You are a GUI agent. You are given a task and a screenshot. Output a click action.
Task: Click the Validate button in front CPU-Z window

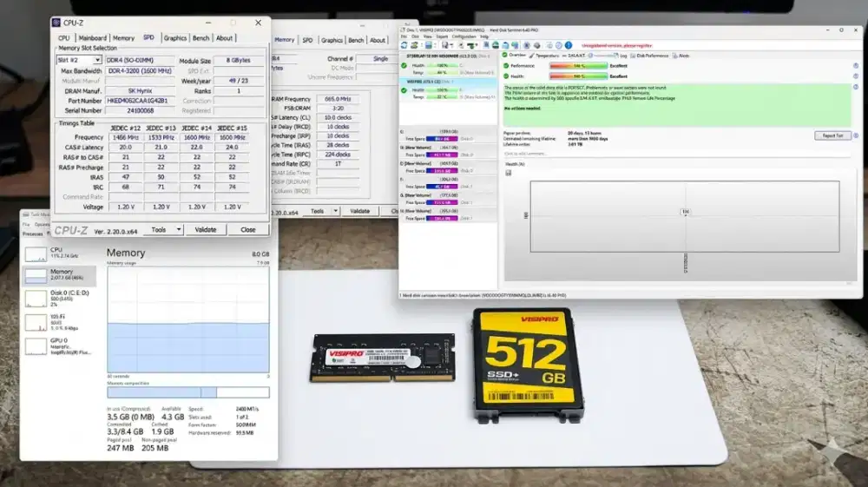[206, 229]
